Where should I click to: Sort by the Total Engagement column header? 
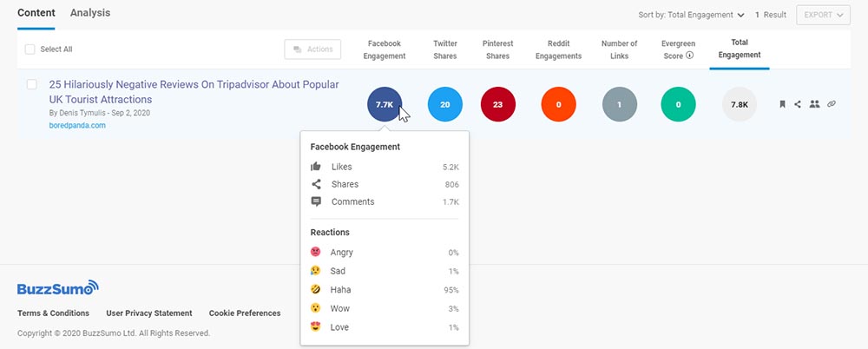point(740,49)
